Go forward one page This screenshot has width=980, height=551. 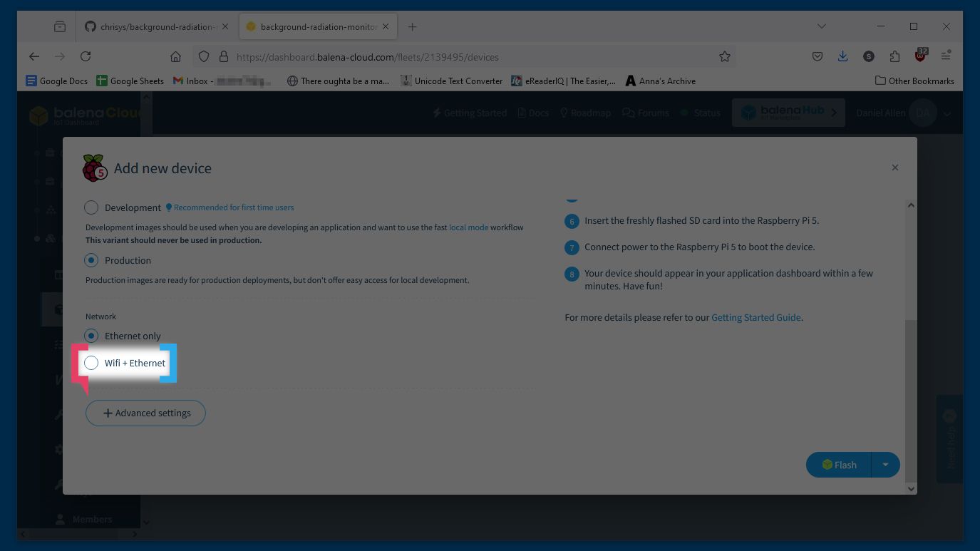[x=60, y=56]
